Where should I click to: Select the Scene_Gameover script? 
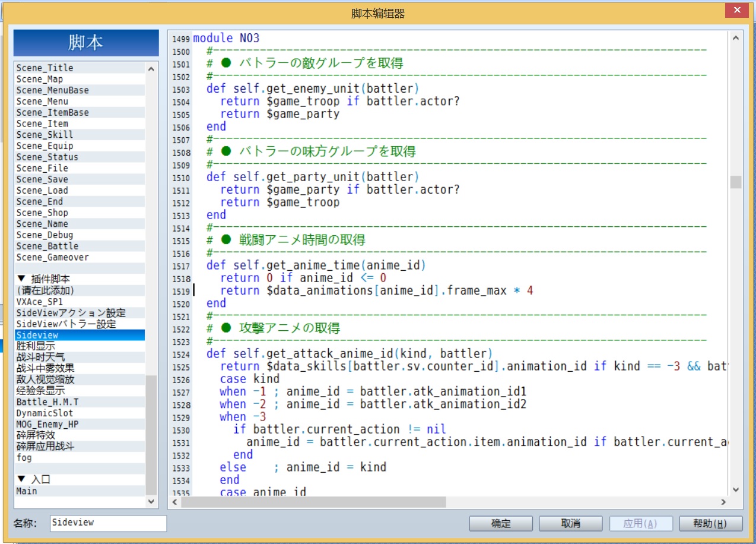(x=80, y=257)
